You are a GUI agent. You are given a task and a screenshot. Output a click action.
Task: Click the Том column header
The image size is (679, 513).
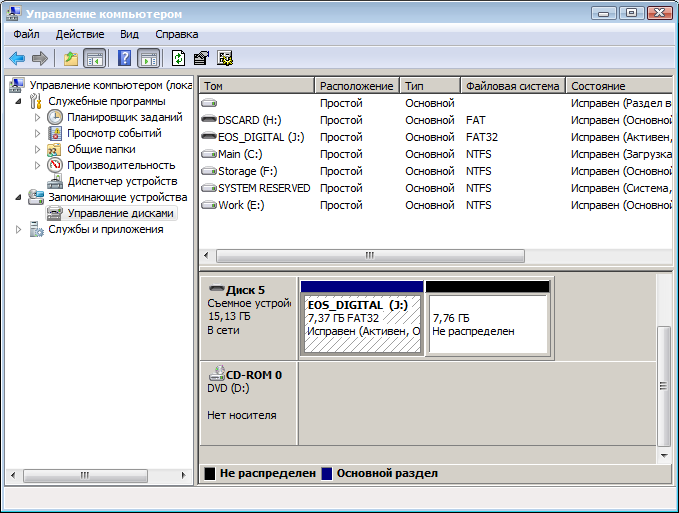coord(257,86)
